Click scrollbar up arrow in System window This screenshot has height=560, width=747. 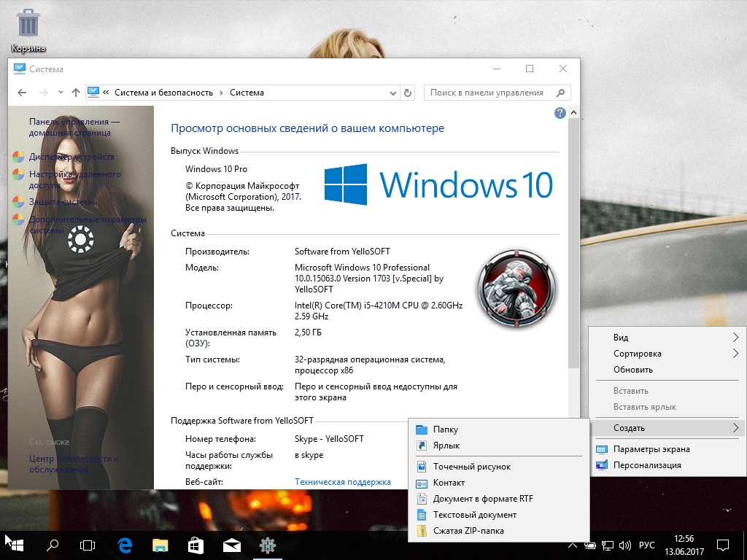[573, 113]
